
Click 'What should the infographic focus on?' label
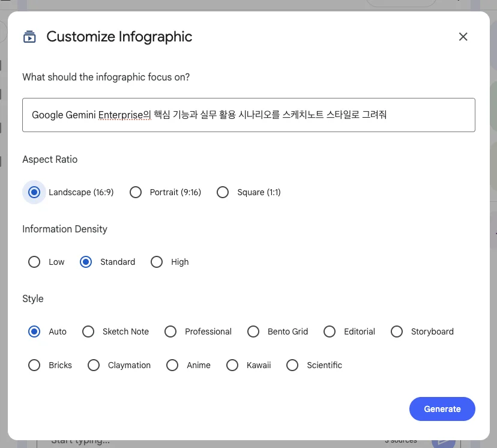pos(106,77)
